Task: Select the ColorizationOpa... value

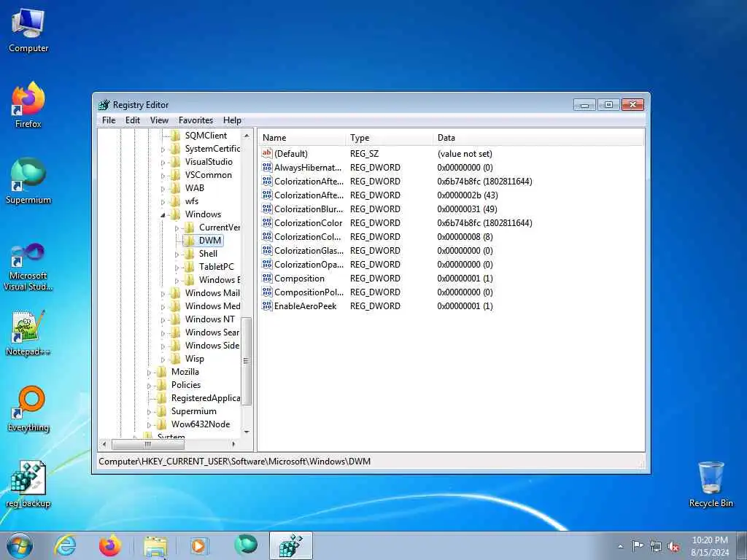Action: point(309,265)
